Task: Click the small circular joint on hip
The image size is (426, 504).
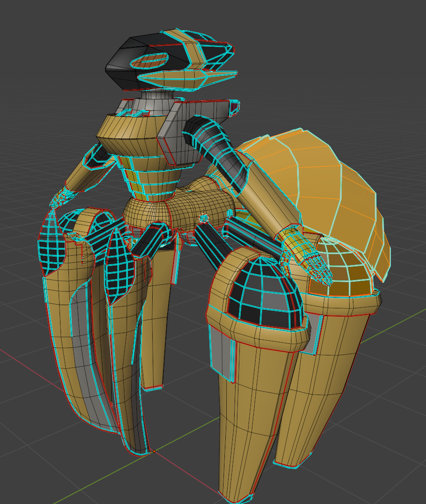Action: point(203,218)
